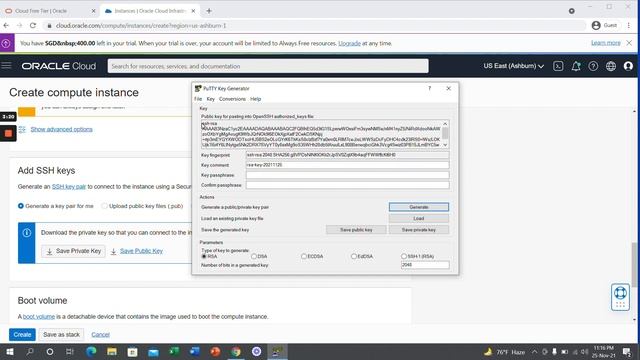
Task: Reload the page with the refresh icon
Action: [x=33, y=25]
